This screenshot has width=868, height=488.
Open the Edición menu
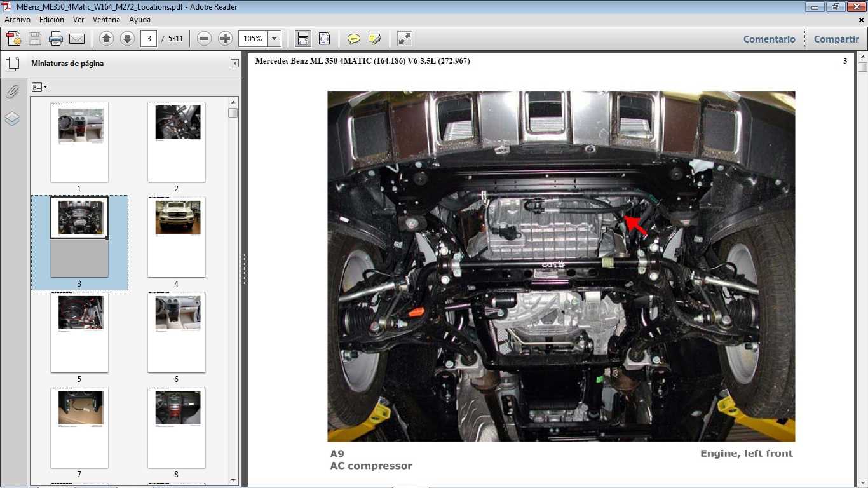point(51,20)
